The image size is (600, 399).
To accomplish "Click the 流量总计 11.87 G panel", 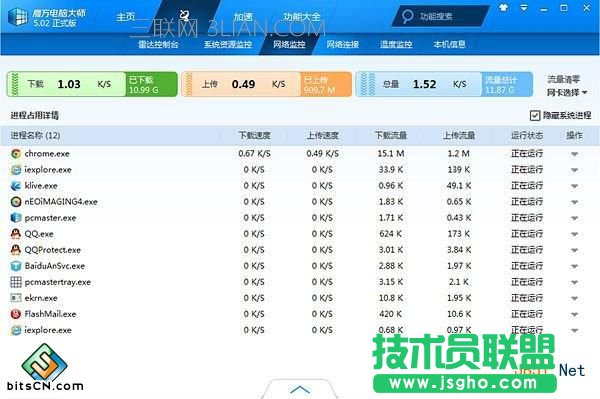I will point(507,85).
